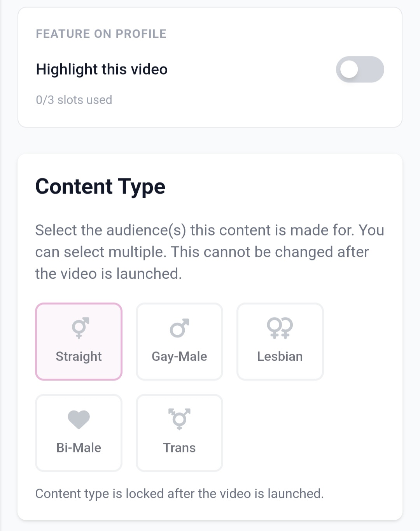Click the Lesbian double Venus icon
Image resolution: width=420 pixels, height=531 pixels.
click(280, 328)
